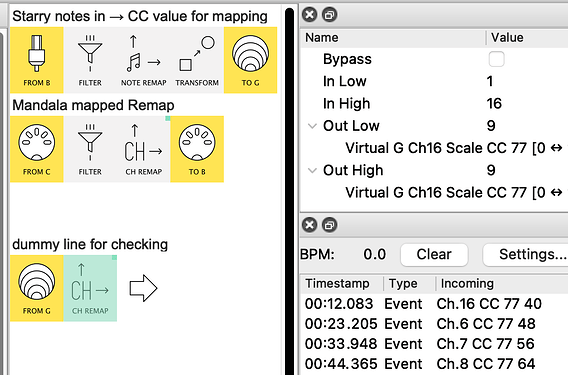The width and height of the screenshot is (568, 375).
Task: Select the TRANSFORM module
Action: click(197, 60)
